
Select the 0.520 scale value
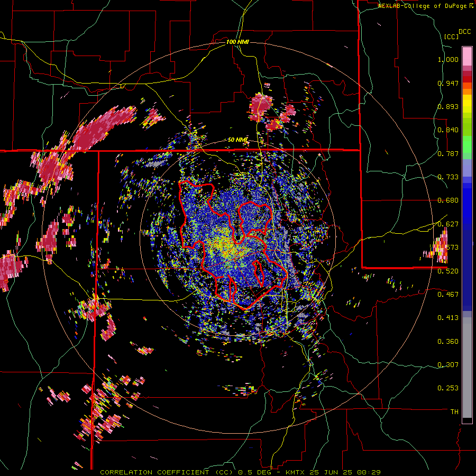click(x=448, y=271)
